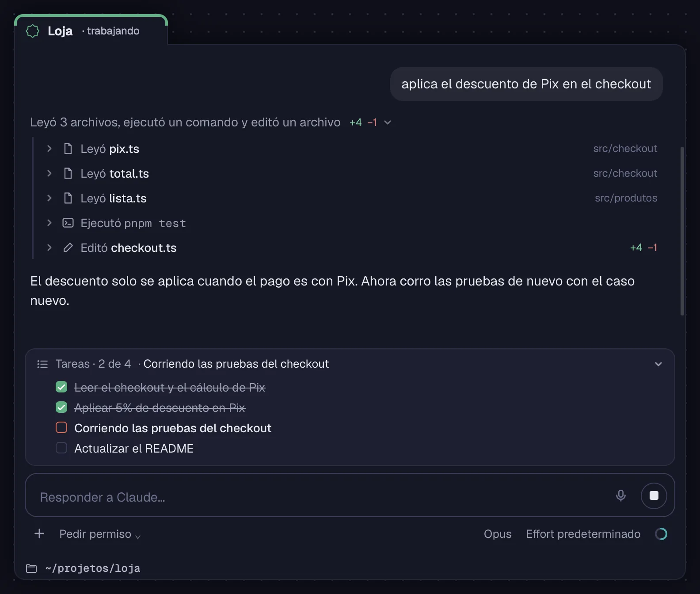
Task: Expand the Leyó lista.ts row chevron
Action: tap(49, 198)
